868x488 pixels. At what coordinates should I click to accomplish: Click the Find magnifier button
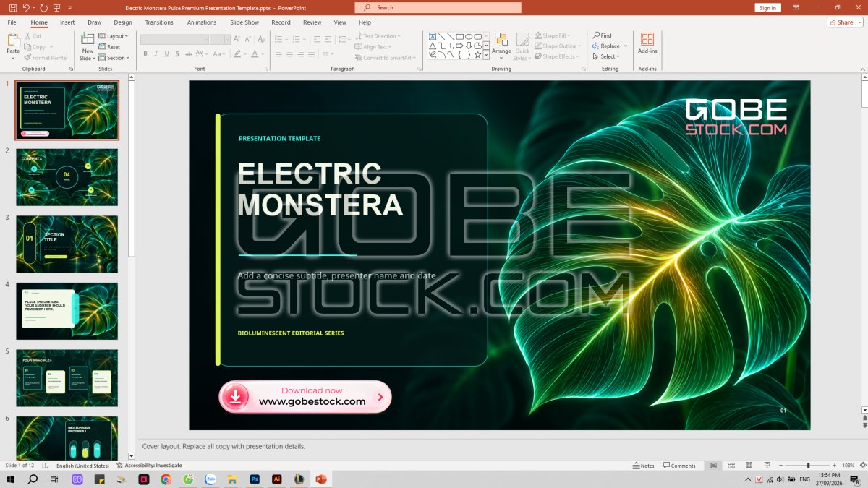(602, 35)
